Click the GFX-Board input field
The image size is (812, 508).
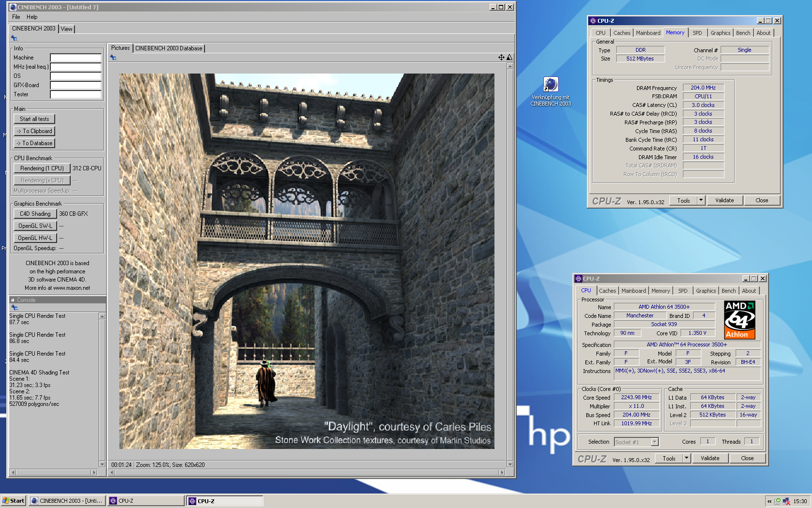tap(75, 85)
